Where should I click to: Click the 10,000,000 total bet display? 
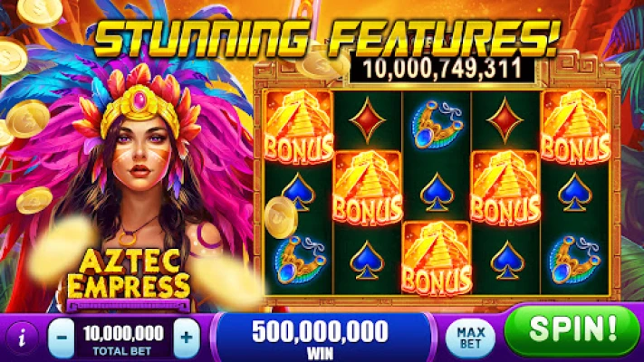[x=123, y=338]
